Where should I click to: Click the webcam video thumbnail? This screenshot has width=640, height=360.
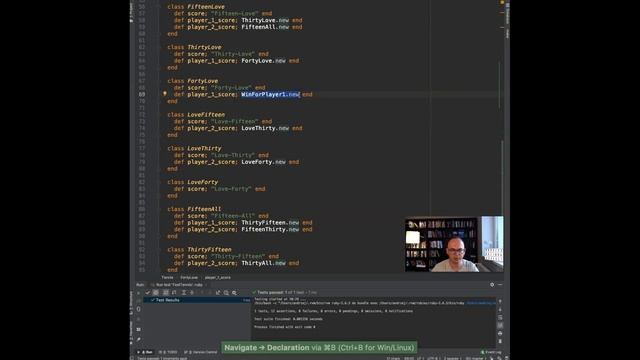click(454, 244)
